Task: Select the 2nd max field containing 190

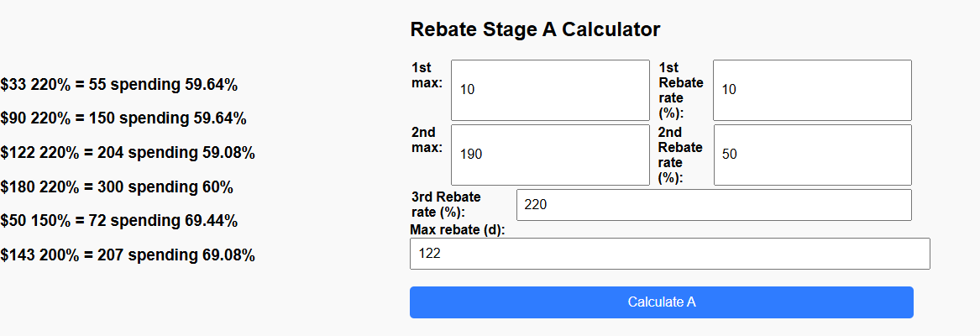Action: pyautogui.click(x=550, y=155)
